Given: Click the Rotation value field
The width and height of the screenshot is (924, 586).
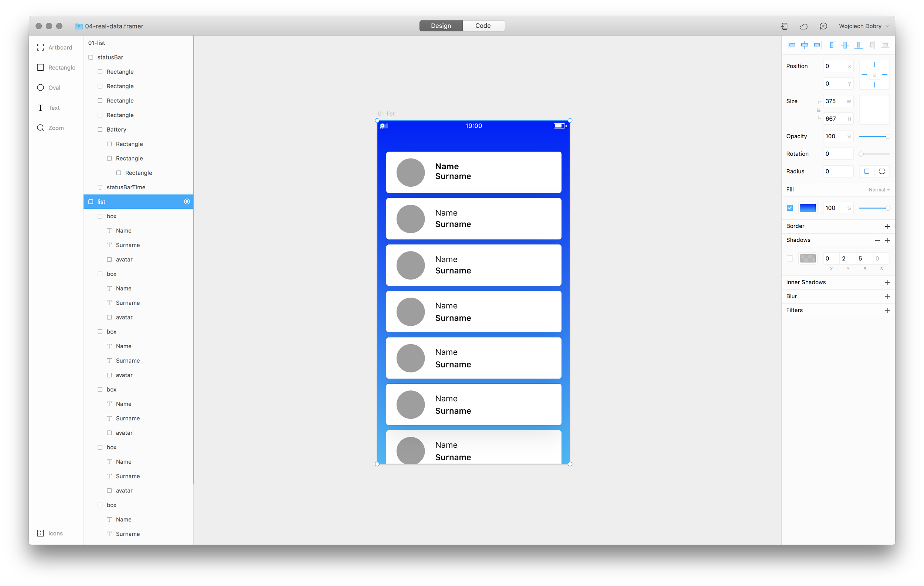Looking at the screenshot, I should pyautogui.click(x=838, y=154).
